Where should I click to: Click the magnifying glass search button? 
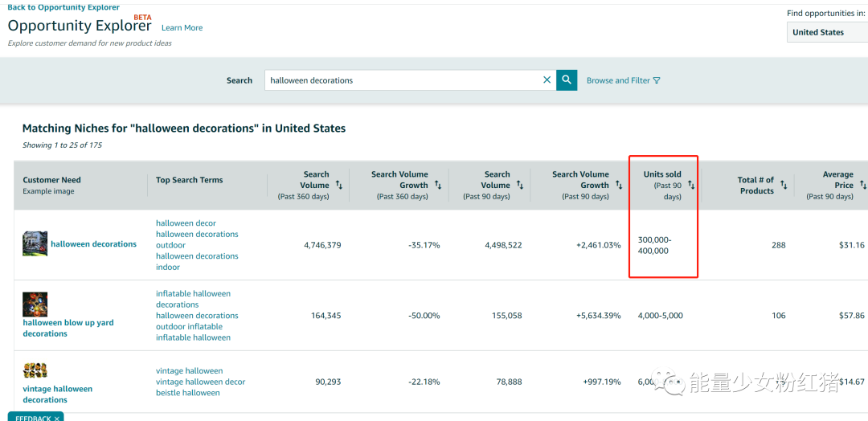pos(567,80)
